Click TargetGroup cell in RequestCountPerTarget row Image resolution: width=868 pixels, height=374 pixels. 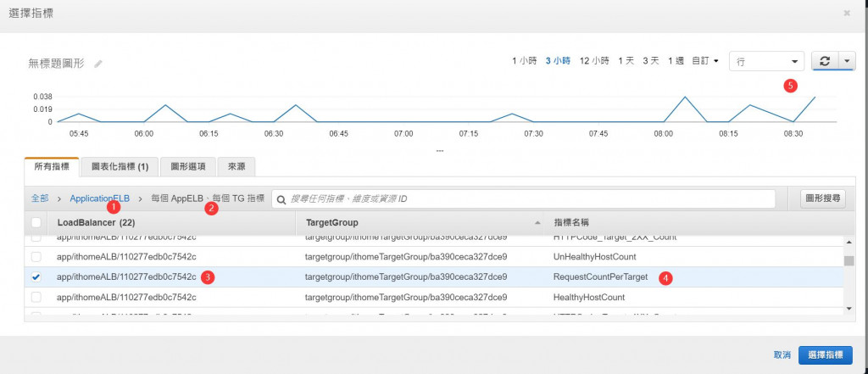[x=406, y=277]
